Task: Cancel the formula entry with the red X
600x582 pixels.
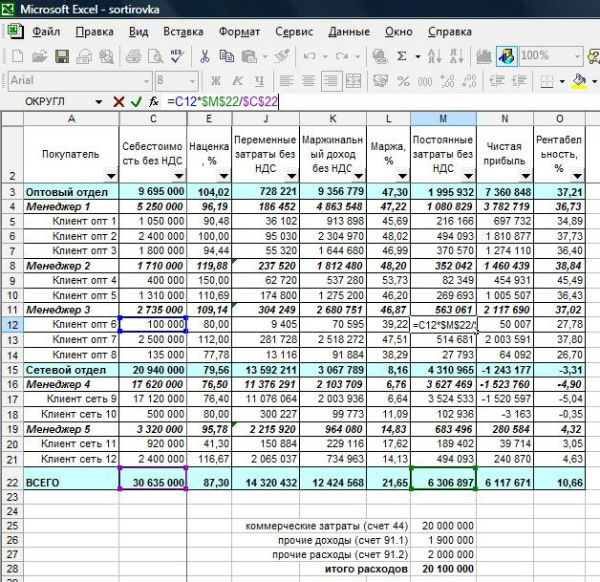Action: (x=119, y=101)
